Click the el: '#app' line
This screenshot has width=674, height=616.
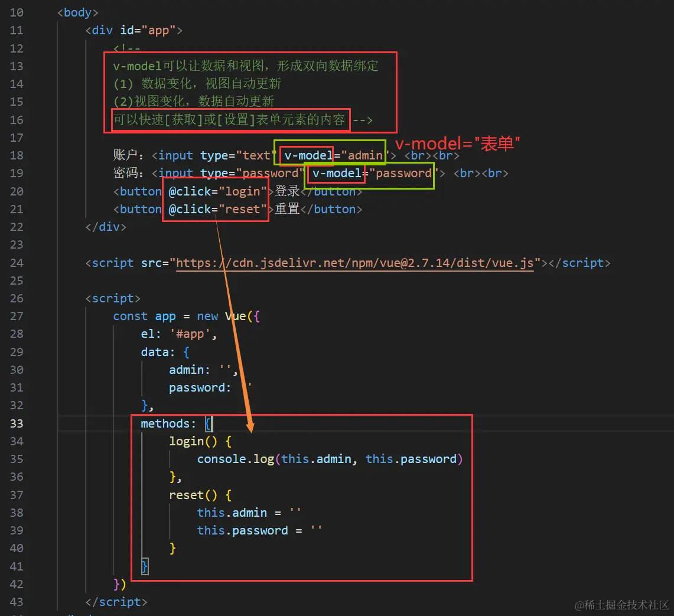coord(179,334)
